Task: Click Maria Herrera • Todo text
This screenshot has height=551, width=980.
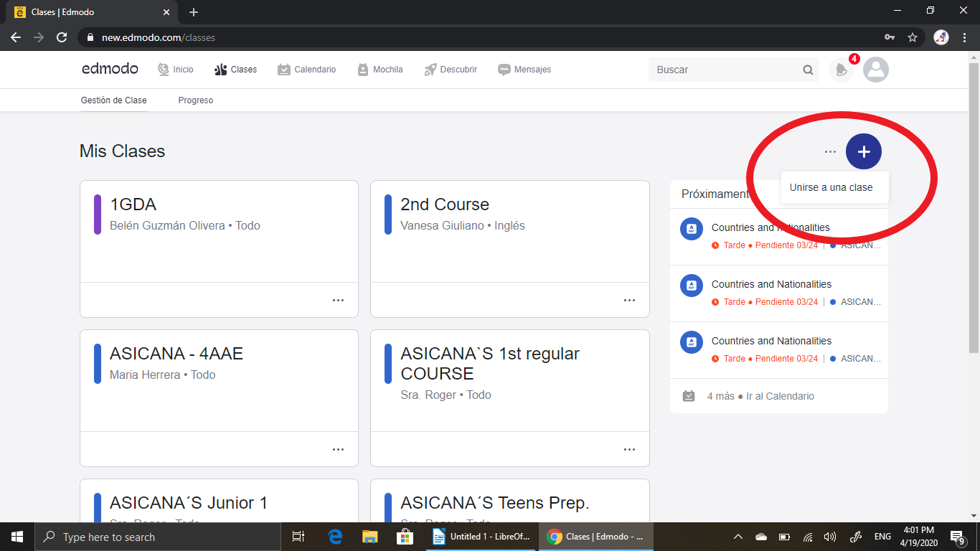Action: tap(163, 375)
